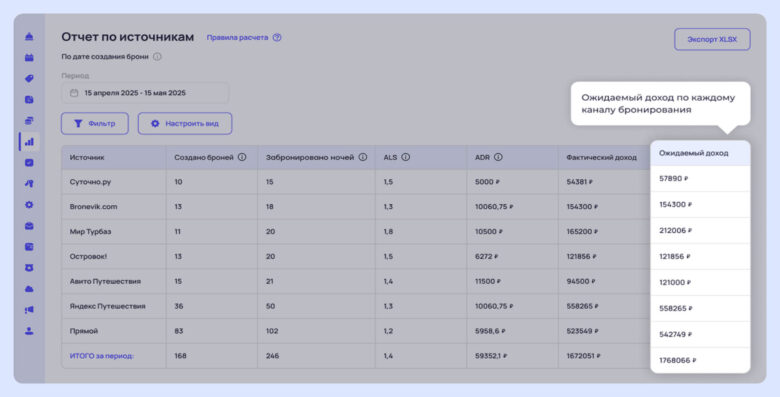Click ADR value 11500 ₽
Screen dimensions: 780x397
pos(488,282)
